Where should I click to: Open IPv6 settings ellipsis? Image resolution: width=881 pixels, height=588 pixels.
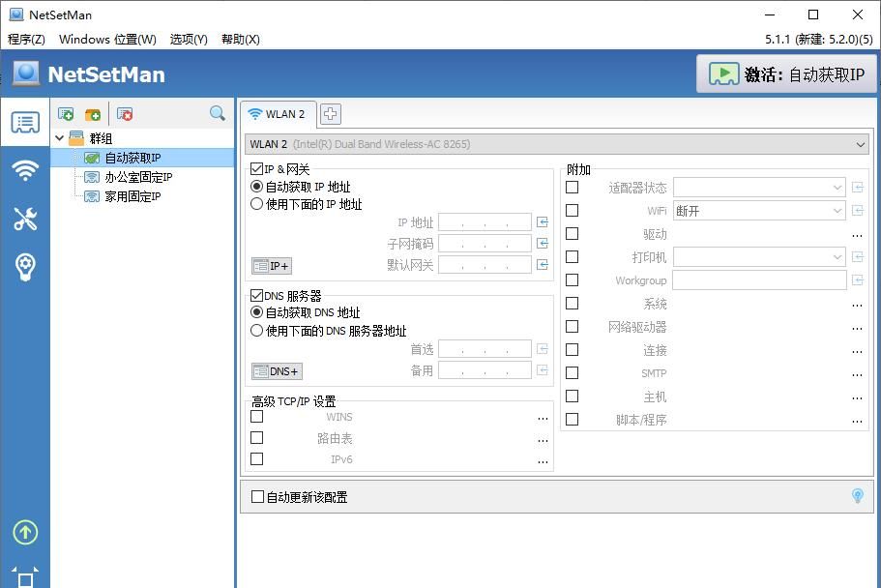pos(543,461)
